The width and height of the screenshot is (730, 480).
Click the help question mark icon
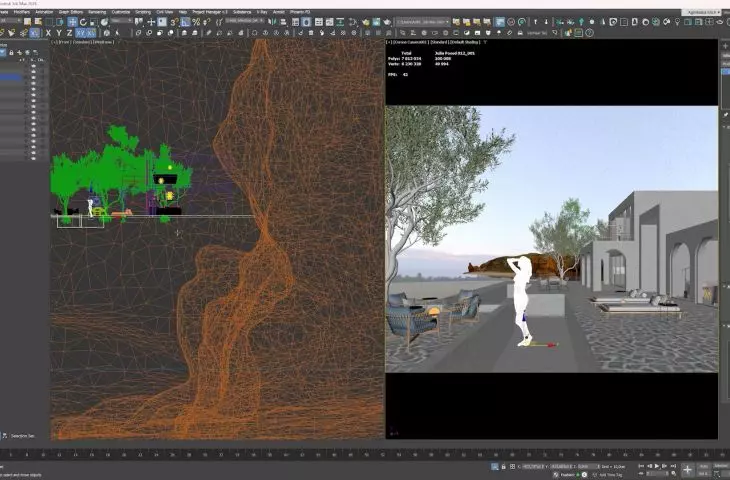tap(589, 33)
